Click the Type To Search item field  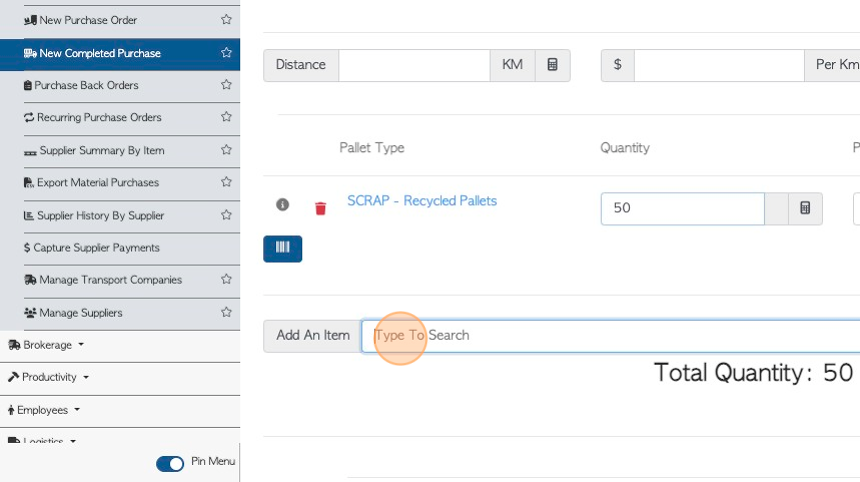[x=610, y=336]
